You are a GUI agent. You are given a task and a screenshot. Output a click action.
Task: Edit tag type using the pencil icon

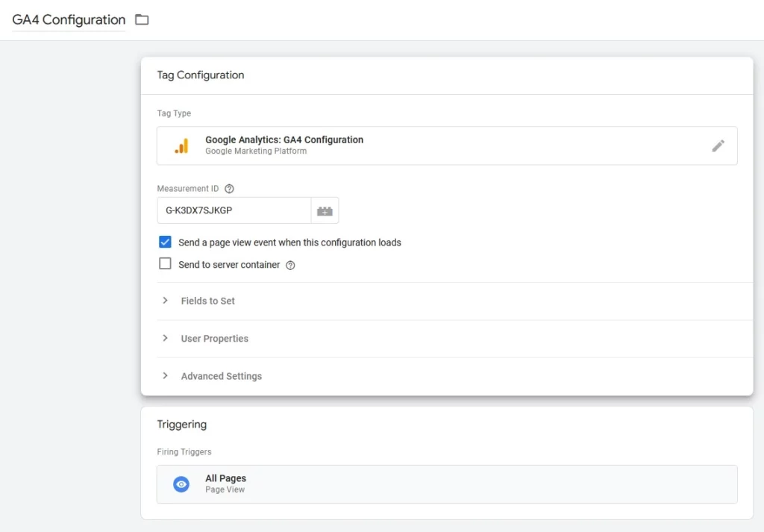coord(718,145)
